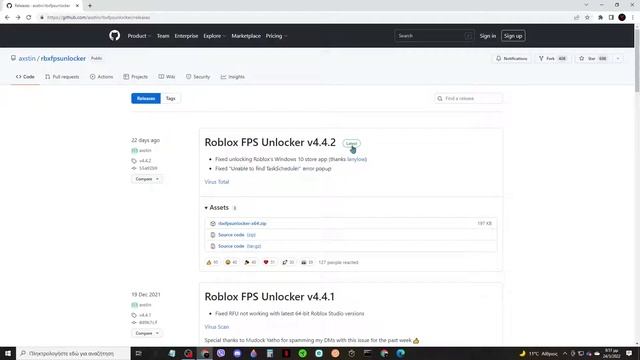Image resolution: width=640 pixels, height=360 pixels.
Task: Open the browser extensions puzzle icon
Action: tap(600, 18)
